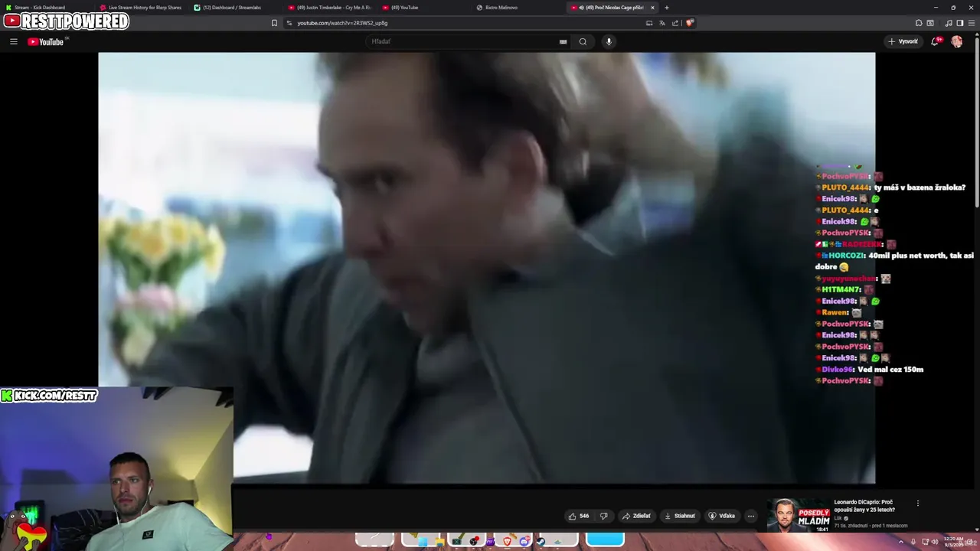
Task: Open Steam from the taskbar
Action: [x=541, y=542]
